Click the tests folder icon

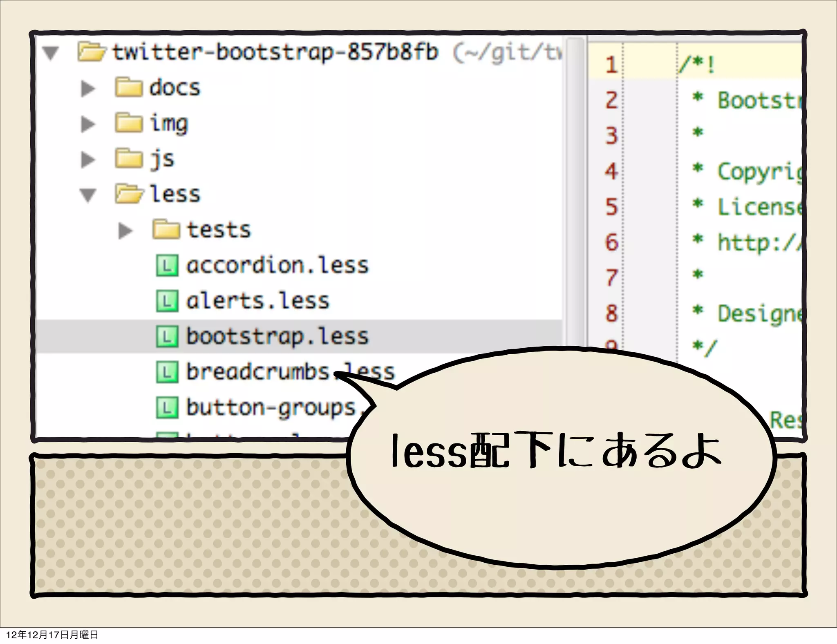pyautogui.click(x=166, y=230)
